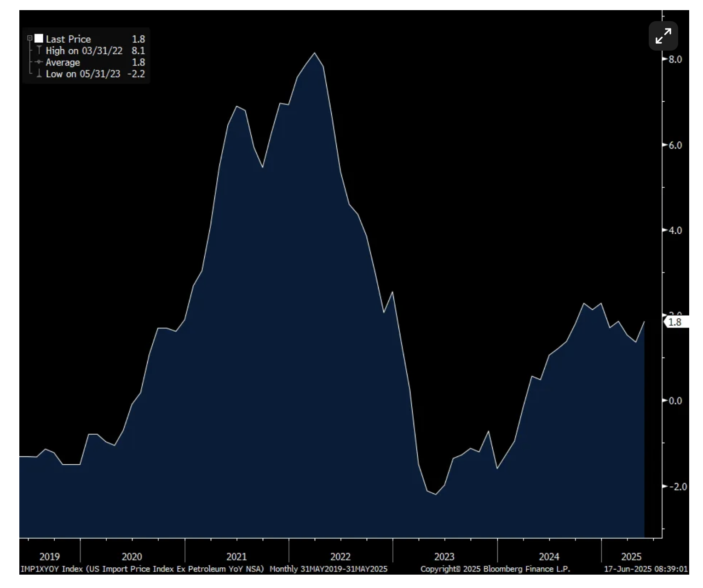This screenshot has height=588, width=703.
Task: Click the High marker icon in legend
Action: [39, 51]
